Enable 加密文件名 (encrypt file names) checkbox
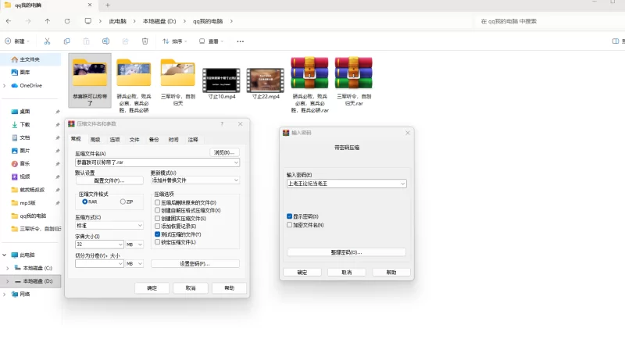This screenshot has height=364, width=625. 290,225
